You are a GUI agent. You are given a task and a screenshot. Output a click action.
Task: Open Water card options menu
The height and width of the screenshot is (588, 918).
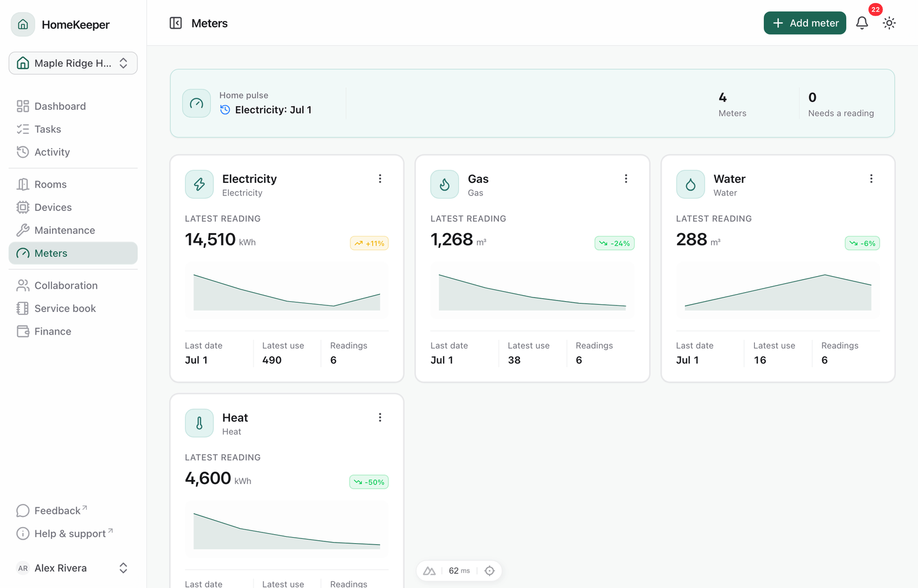click(x=871, y=179)
